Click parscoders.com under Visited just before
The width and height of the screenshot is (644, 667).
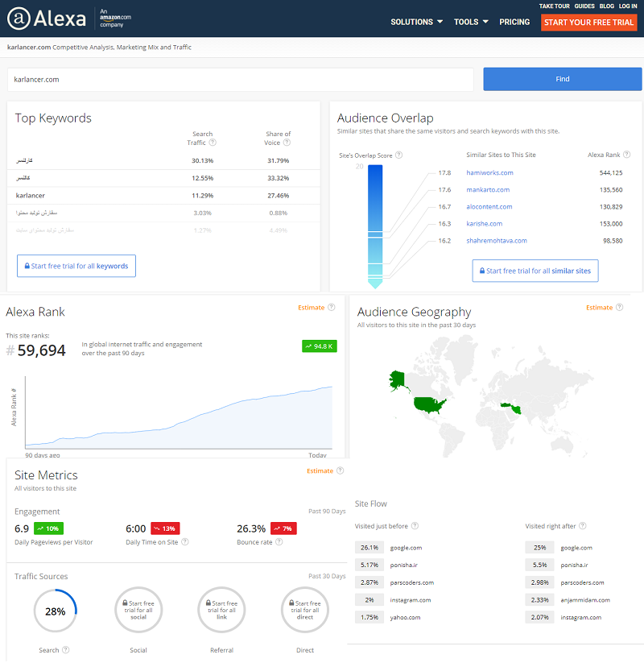pyautogui.click(x=412, y=582)
